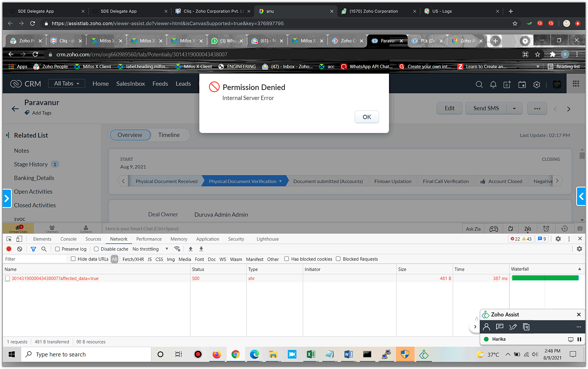Switch to the Timeline tab

[x=169, y=135]
